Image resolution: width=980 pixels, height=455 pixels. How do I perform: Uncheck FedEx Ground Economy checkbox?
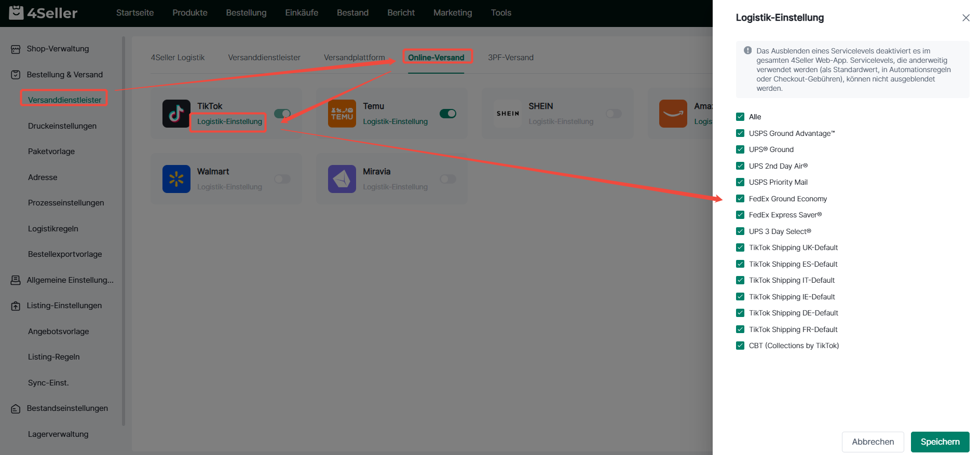[x=740, y=199]
